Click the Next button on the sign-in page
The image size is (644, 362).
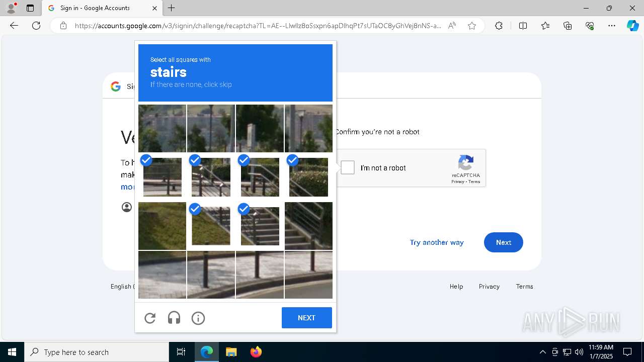[x=503, y=242]
